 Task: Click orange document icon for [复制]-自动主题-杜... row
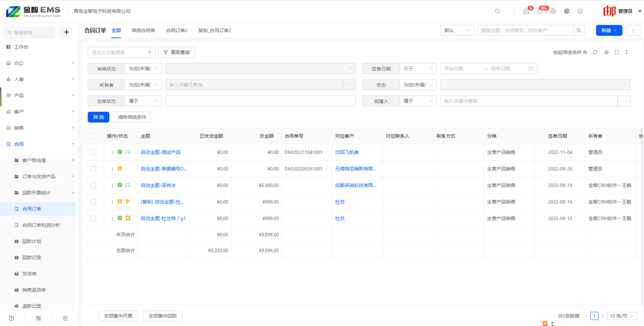coord(128,202)
